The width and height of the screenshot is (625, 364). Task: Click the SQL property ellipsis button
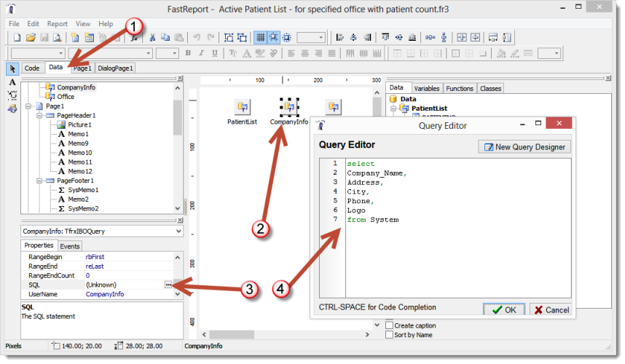click(168, 285)
